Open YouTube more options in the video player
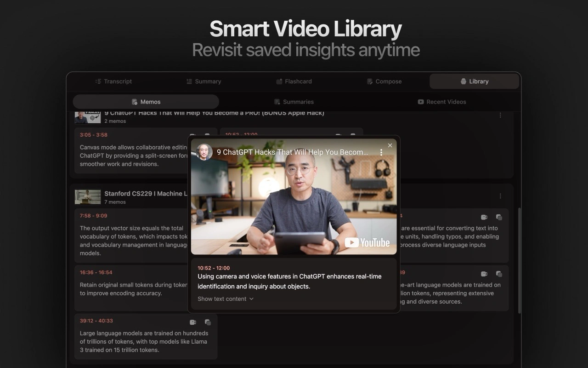Screen dimensions: 588x368 pos(381,152)
